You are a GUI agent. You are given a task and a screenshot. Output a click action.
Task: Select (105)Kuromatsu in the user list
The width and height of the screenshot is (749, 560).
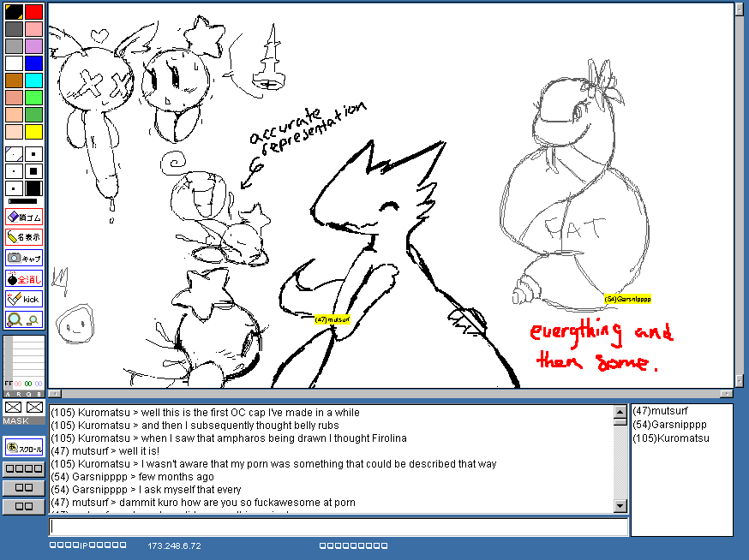(x=671, y=438)
